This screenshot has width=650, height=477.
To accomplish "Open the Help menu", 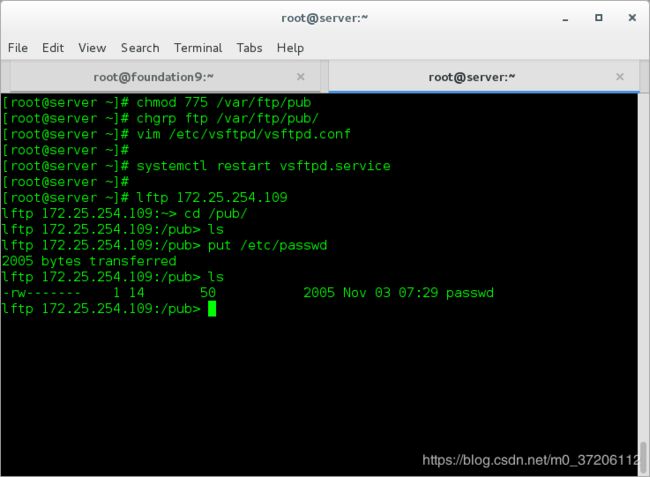I will tap(290, 48).
